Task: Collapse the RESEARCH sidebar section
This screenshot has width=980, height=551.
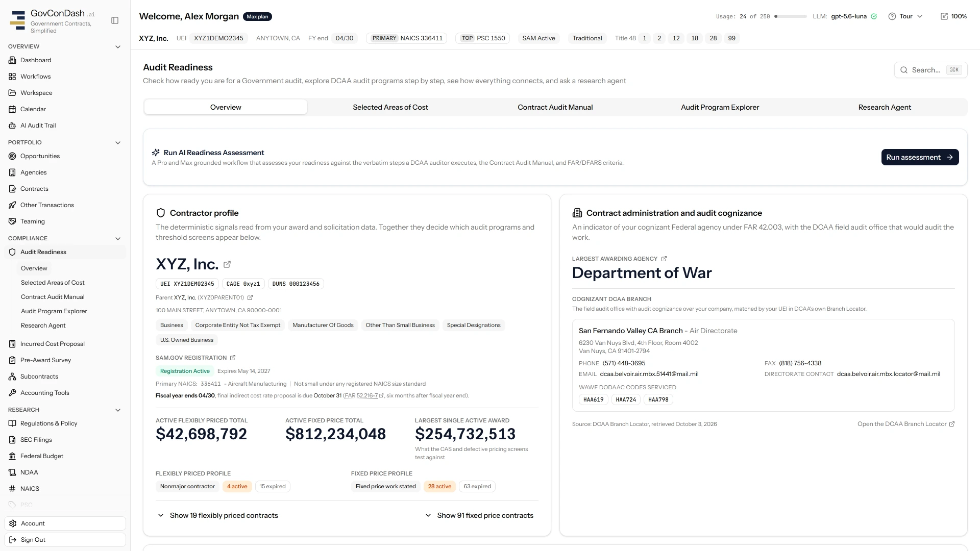Action: click(x=118, y=410)
